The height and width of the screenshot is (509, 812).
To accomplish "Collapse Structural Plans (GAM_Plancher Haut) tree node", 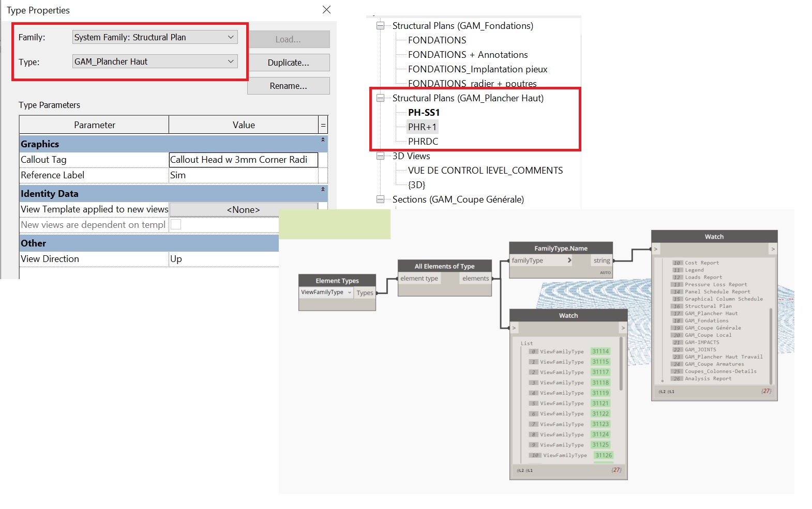I will (x=381, y=98).
